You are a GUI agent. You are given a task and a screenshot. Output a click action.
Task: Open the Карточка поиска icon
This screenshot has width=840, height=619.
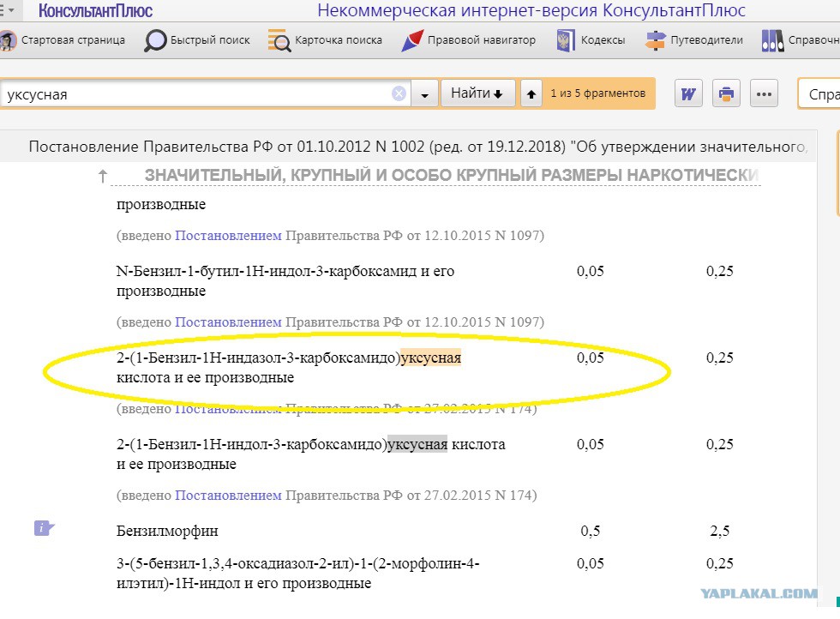click(x=279, y=41)
